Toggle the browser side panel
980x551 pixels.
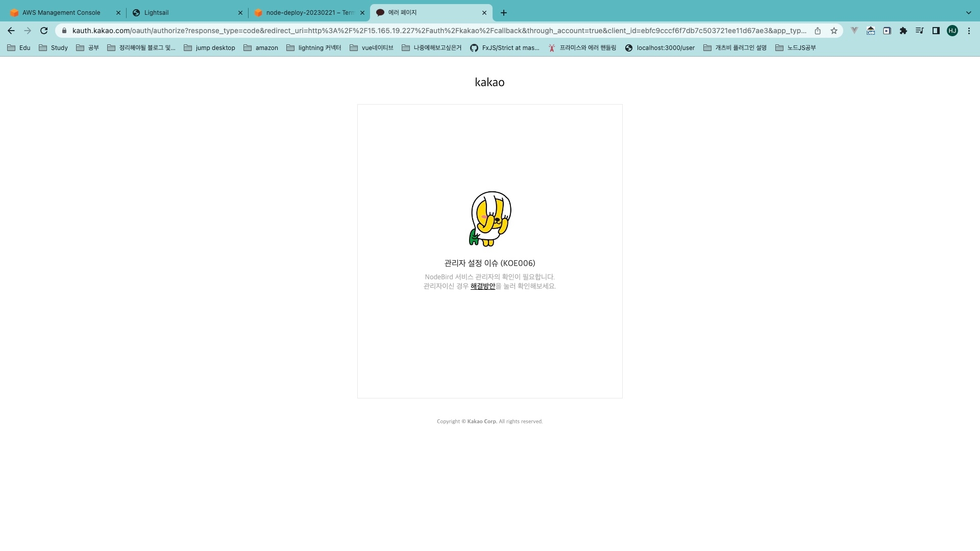pyautogui.click(x=936, y=31)
